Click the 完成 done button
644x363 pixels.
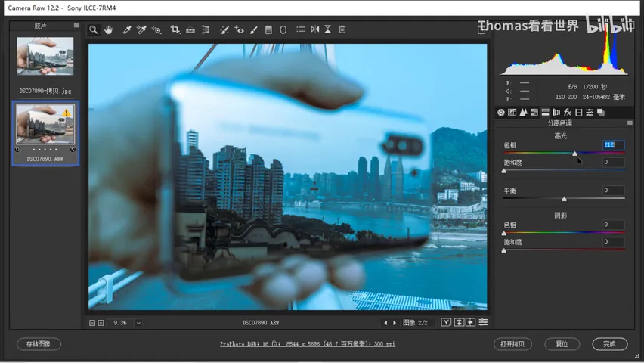(x=610, y=344)
